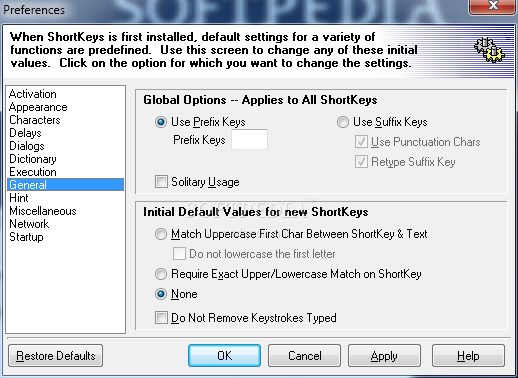Click the Apply button
518x378 pixels.
(x=384, y=356)
